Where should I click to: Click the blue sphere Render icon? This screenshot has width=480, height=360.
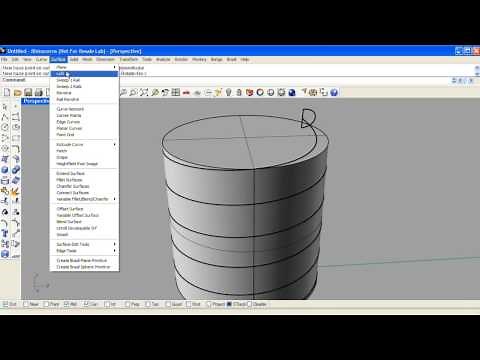(292, 92)
